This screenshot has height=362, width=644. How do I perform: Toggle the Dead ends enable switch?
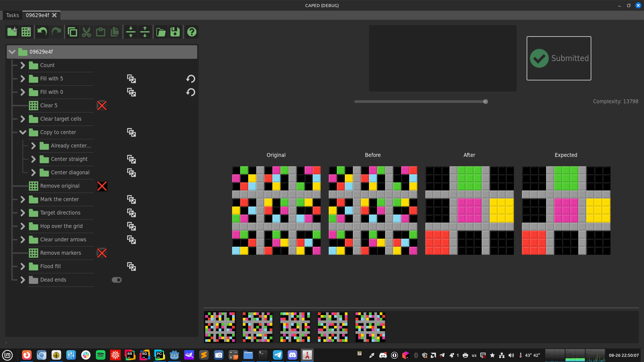pos(117,280)
